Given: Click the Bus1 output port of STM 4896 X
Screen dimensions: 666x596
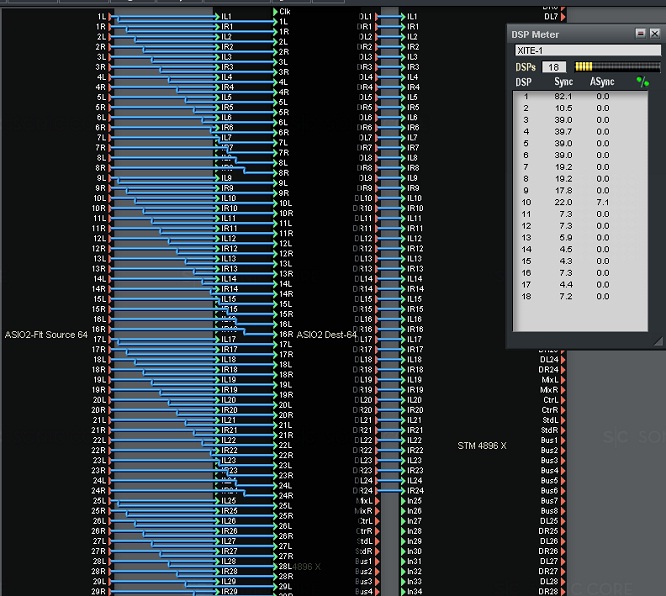Looking at the screenshot, I should pyautogui.click(x=563, y=441).
